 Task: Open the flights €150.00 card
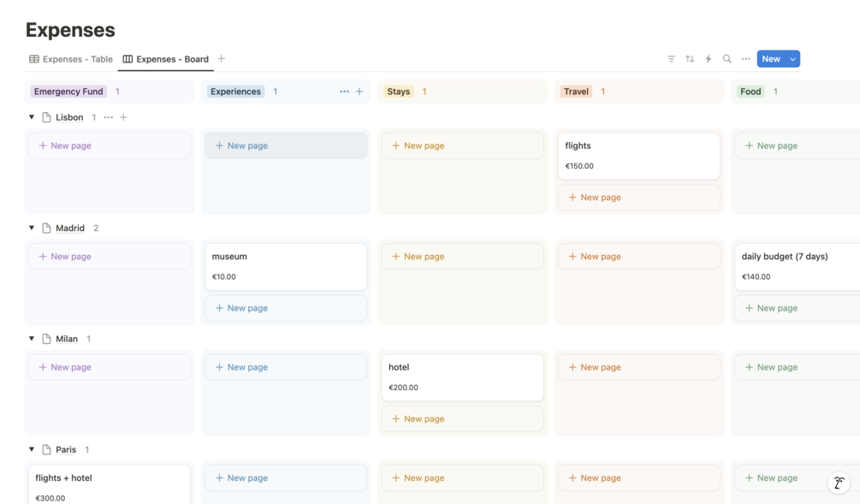(x=639, y=157)
